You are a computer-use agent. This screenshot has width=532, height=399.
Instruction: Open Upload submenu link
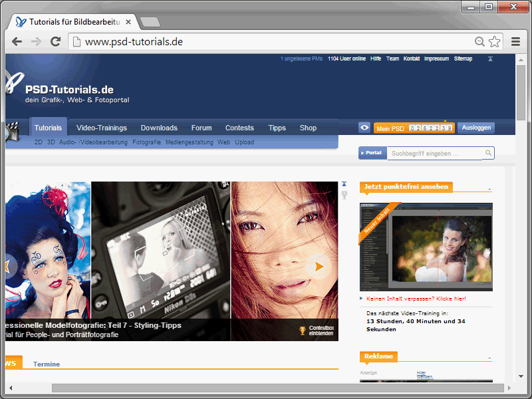tap(244, 142)
